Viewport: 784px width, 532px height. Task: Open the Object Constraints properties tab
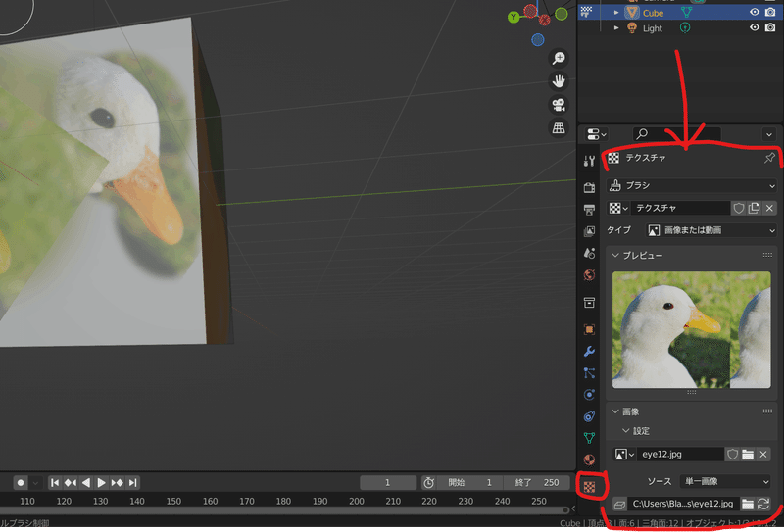pos(589,416)
